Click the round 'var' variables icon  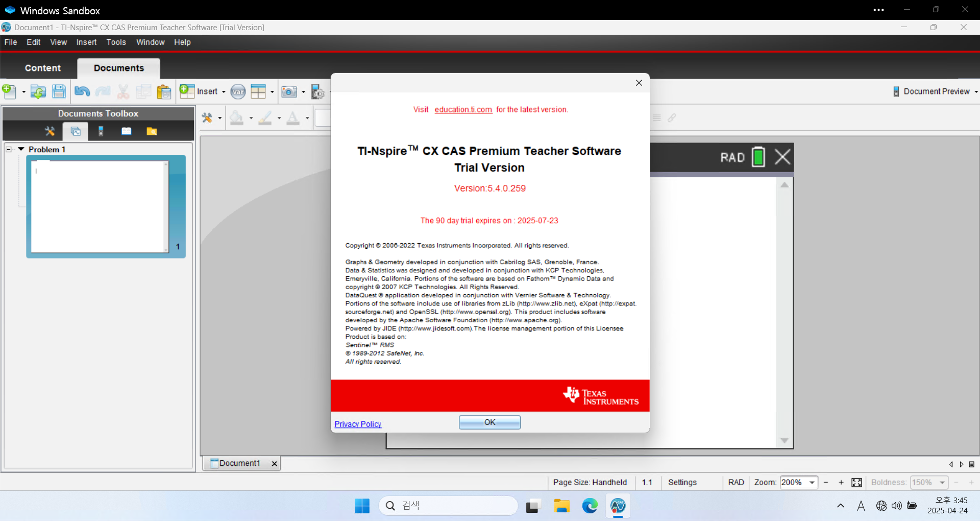[x=238, y=91]
